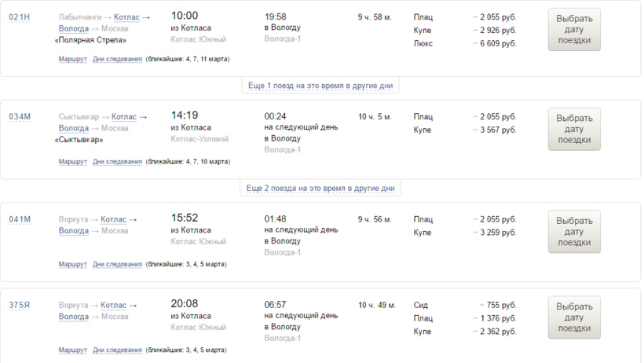644x363 pixels.
Task: Open train number 041М link
Action: tap(20, 219)
